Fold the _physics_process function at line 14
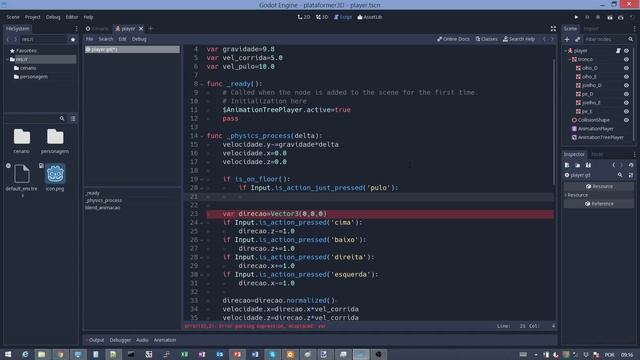 [x=202, y=136]
